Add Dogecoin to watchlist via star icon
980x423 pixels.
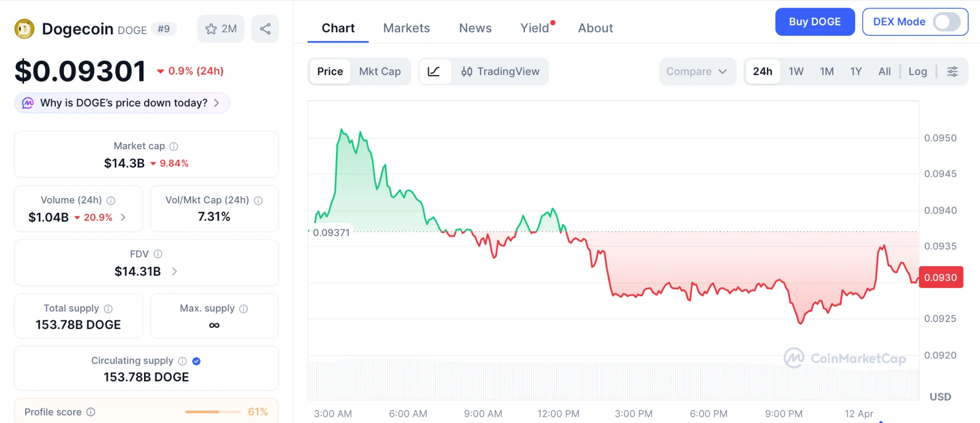(x=211, y=29)
